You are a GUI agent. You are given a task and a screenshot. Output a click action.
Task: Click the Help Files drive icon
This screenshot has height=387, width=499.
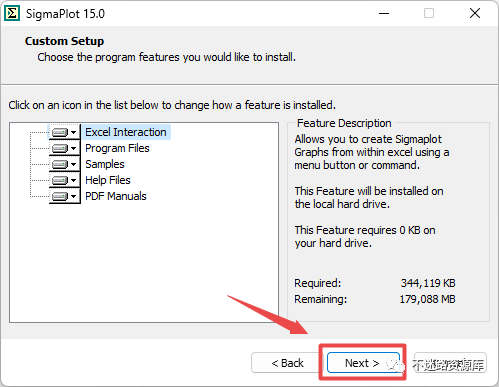[60, 180]
